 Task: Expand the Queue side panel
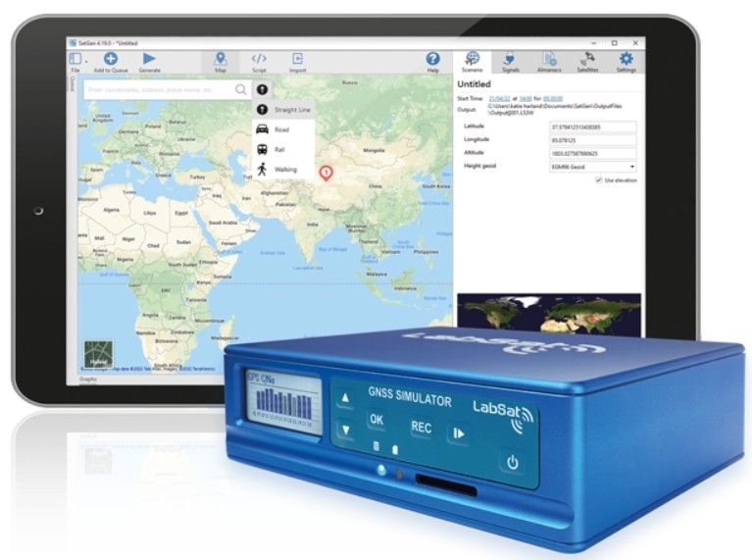point(73,84)
